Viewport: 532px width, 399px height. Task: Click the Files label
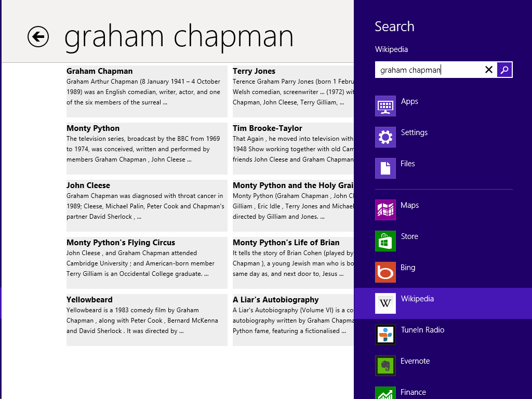pyautogui.click(x=407, y=164)
